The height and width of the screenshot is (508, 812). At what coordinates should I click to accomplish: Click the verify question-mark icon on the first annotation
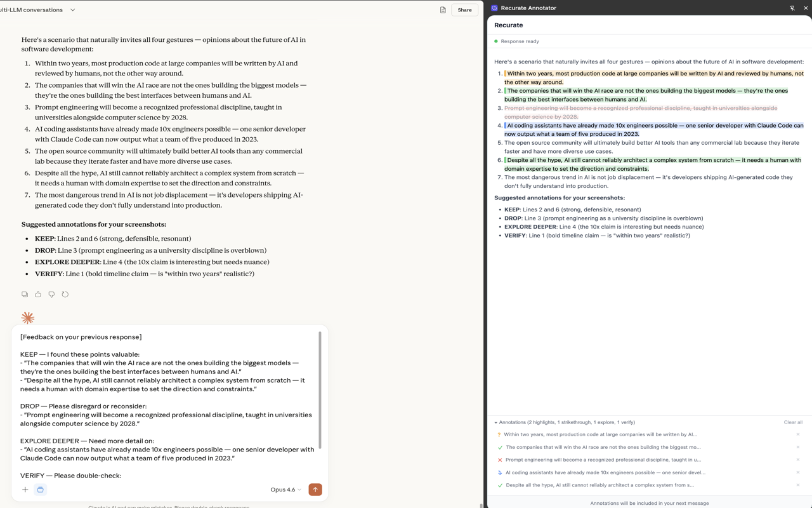(x=499, y=434)
